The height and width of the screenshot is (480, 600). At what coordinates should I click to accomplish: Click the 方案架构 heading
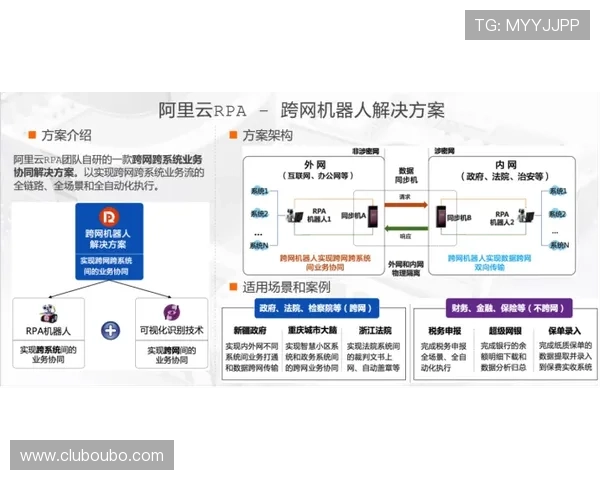click(x=267, y=135)
